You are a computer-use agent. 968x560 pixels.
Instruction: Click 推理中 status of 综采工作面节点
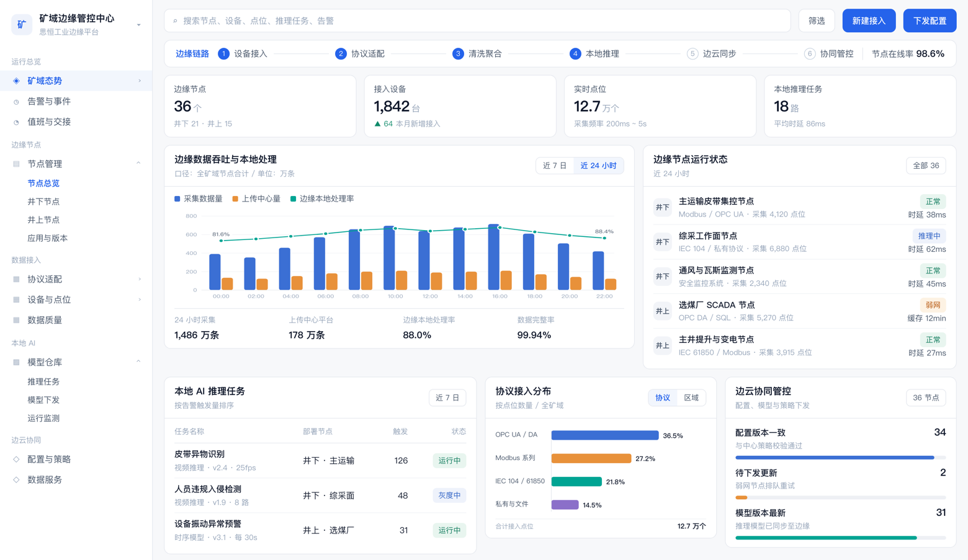[x=929, y=236]
